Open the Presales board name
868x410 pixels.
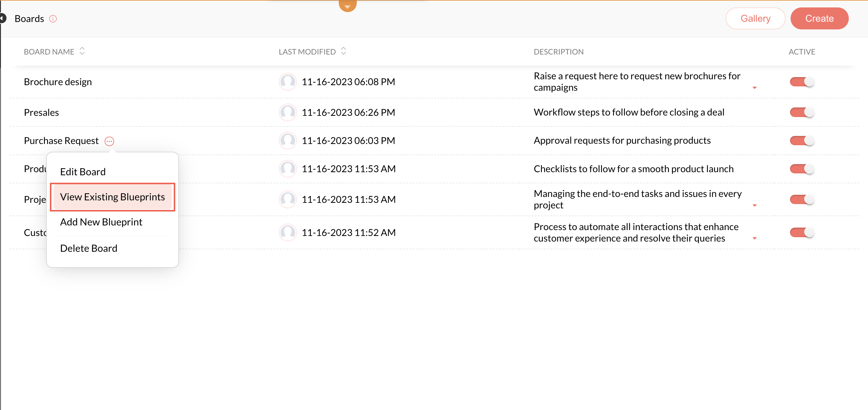point(41,112)
